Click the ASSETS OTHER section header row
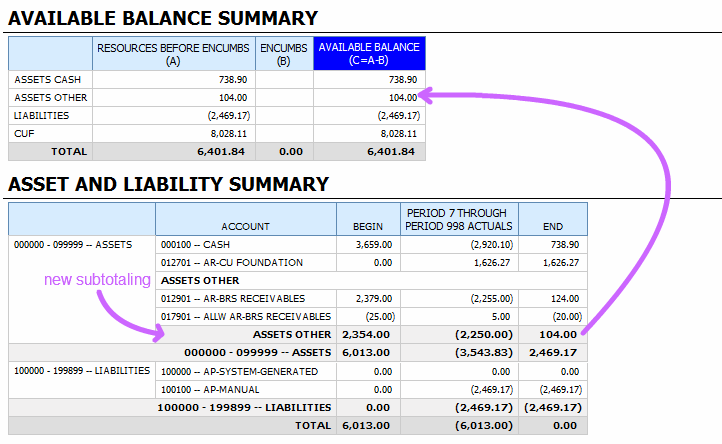Image resolution: width=722 pixels, height=444 pixels. [371, 280]
